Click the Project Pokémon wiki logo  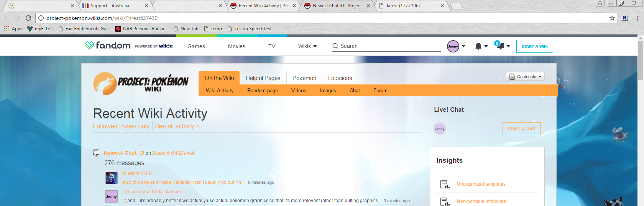click(141, 83)
